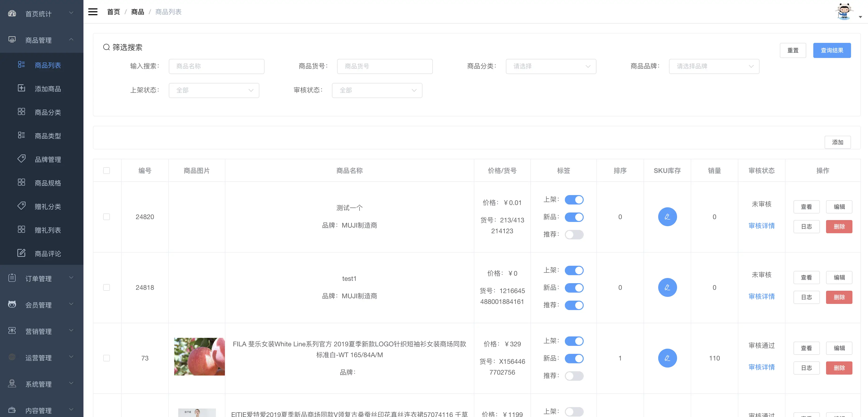Click the 添加 button above table
868x417 pixels.
coord(837,142)
